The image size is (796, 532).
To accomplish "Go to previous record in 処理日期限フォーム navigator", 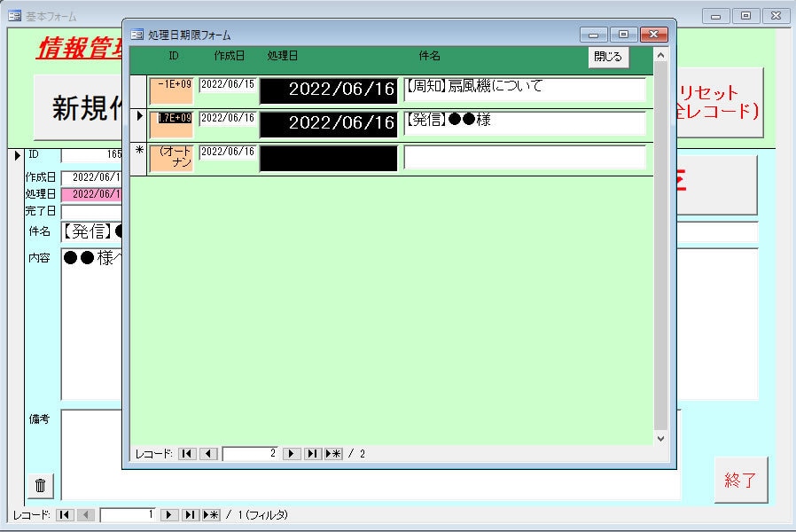I will 208,453.
